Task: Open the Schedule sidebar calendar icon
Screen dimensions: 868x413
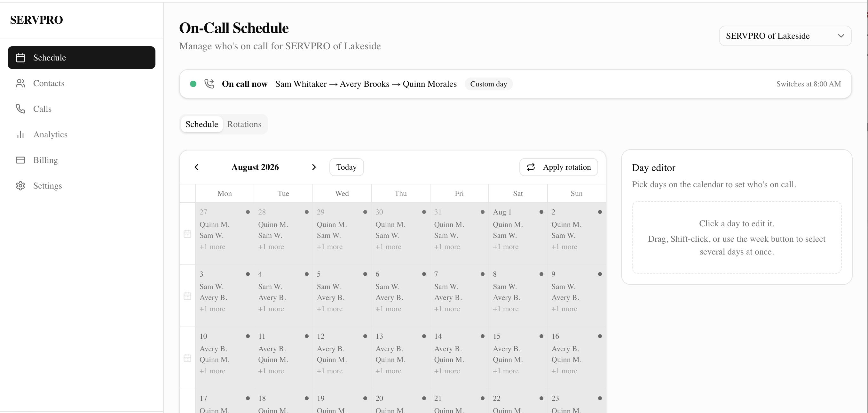Action: (x=20, y=58)
